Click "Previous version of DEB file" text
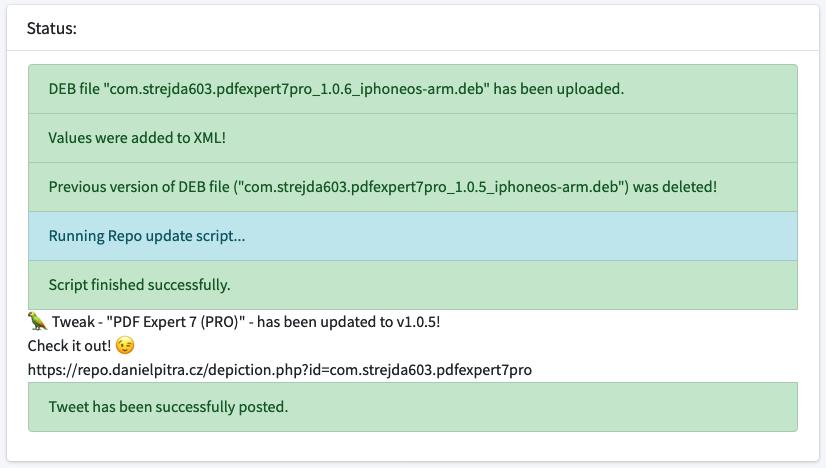This screenshot has width=826, height=468. (x=143, y=187)
